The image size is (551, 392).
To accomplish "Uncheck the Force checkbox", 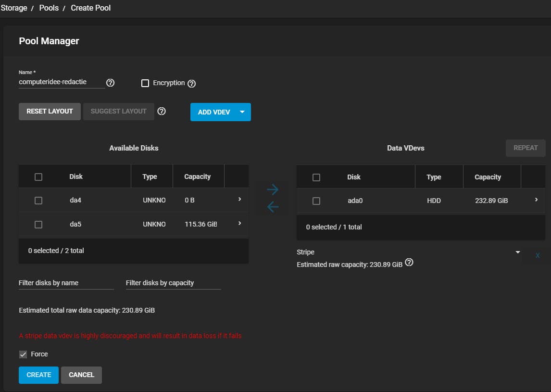I will 23,354.
